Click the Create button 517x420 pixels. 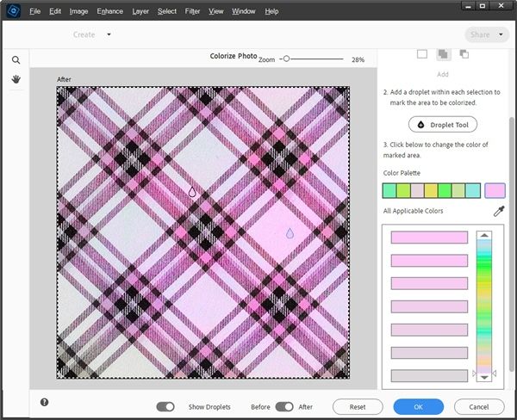click(x=84, y=34)
